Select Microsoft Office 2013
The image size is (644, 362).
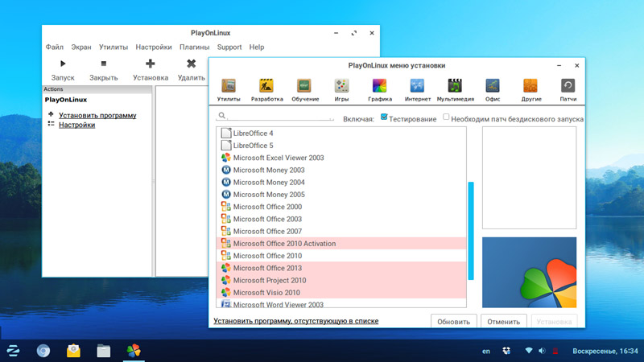341,268
